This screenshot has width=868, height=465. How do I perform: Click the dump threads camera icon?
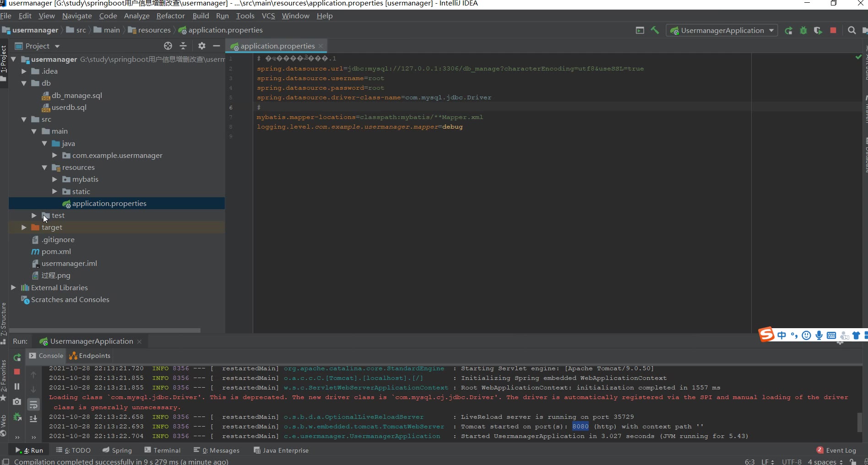17,402
